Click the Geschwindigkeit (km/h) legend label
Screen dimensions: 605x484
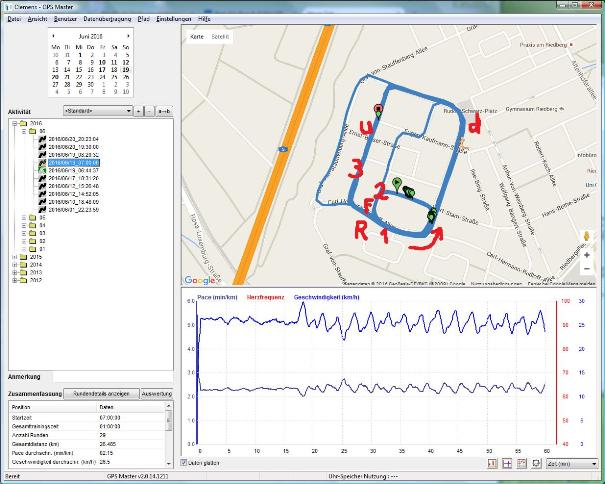pyautogui.click(x=326, y=297)
